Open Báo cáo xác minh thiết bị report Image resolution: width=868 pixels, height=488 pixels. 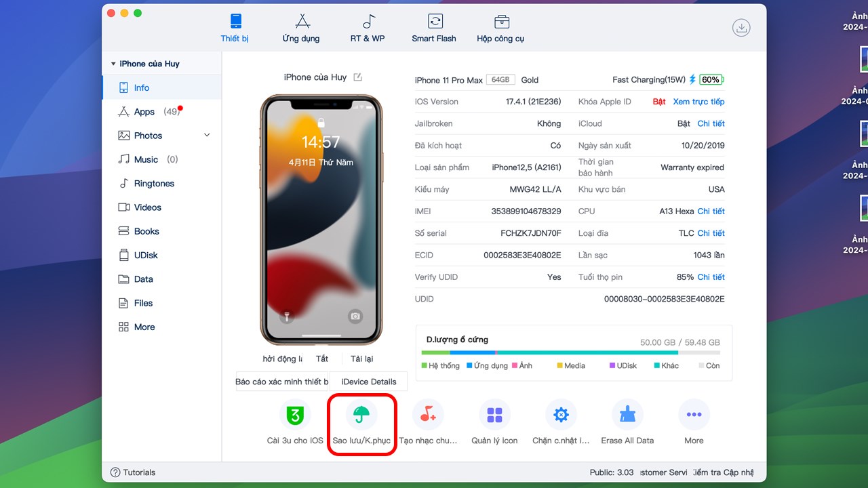pos(282,382)
